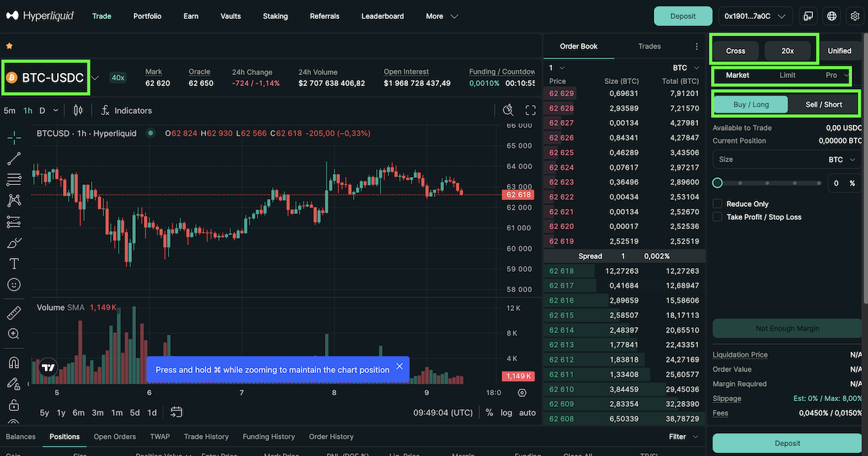
Task: Open the Vaults page
Action: [231, 16]
